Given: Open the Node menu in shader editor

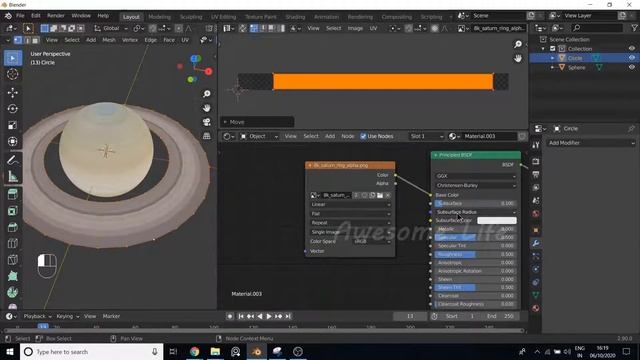Looking at the screenshot, I should point(348,136).
